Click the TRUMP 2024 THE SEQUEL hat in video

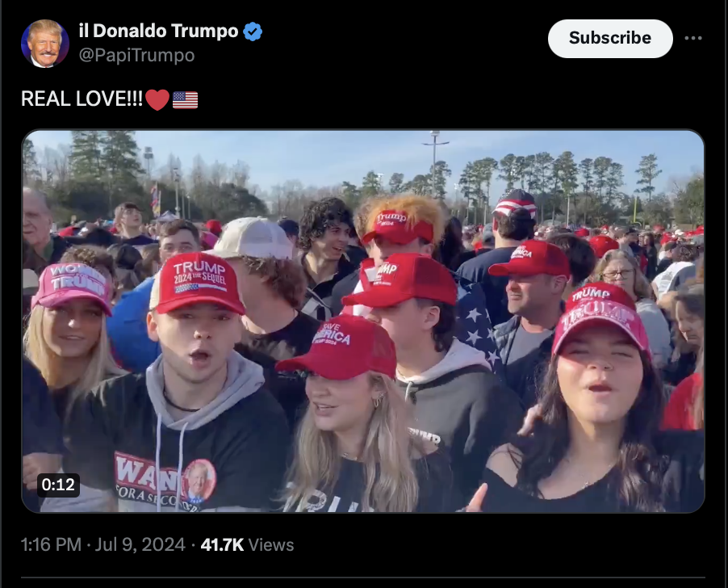point(199,283)
